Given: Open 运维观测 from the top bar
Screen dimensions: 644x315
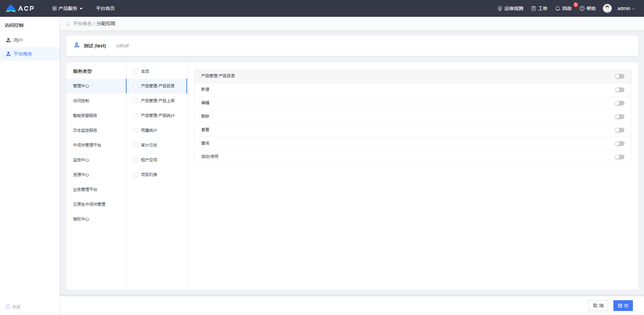Looking at the screenshot, I should click(510, 8).
